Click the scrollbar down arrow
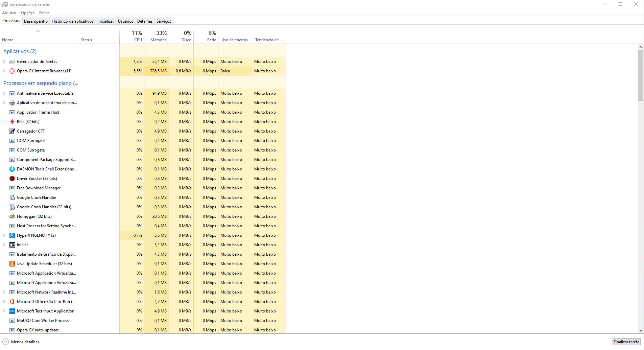644x350 pixels. tap(641, 331)
